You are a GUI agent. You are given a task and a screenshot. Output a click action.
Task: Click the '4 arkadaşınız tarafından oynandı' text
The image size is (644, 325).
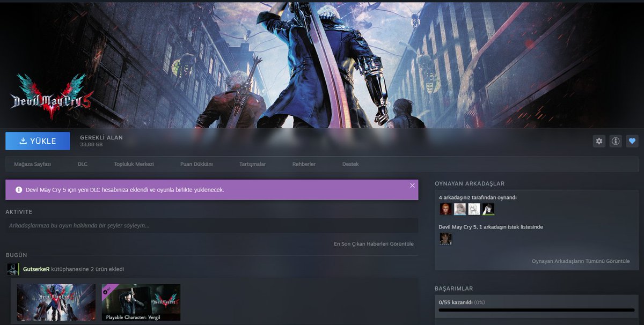click(478, 197)
